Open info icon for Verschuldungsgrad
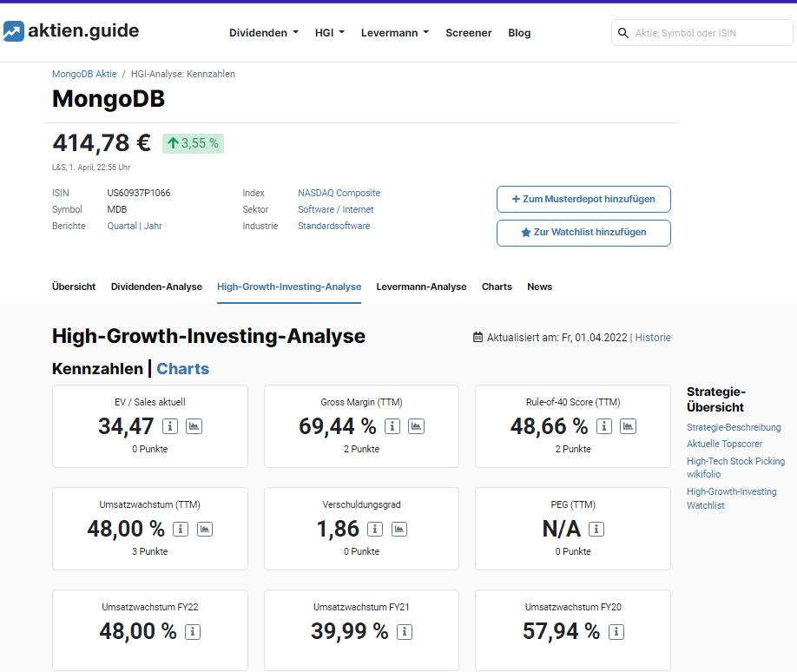797x672 pixels. point(375,529)
